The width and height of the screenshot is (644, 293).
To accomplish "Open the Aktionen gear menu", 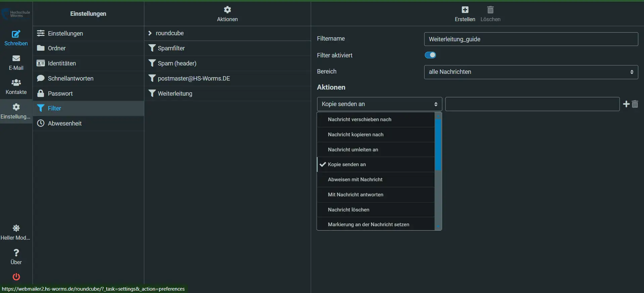I will coord(227,10).
